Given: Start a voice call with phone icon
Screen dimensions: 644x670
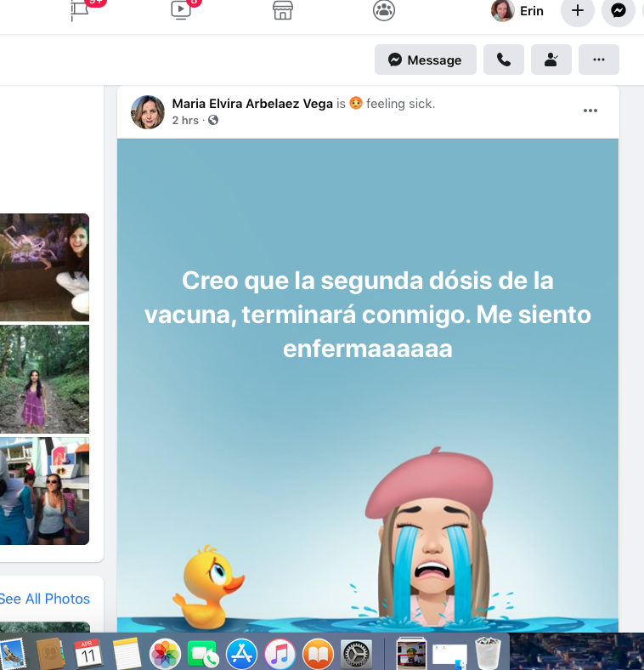Looking at the screenshot, I should pyautogui.click(x=504, y=60).
